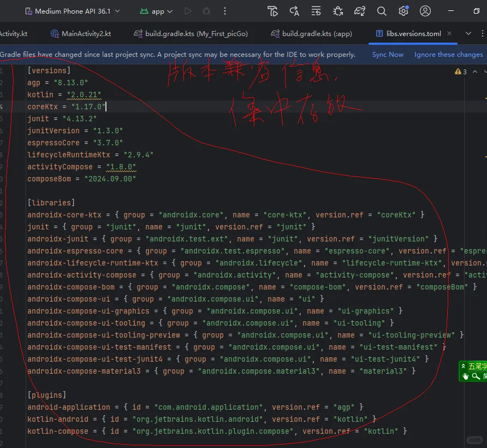
Task: Click the androidx-compose-ui = library entry
Action: [x=176, y=299]
